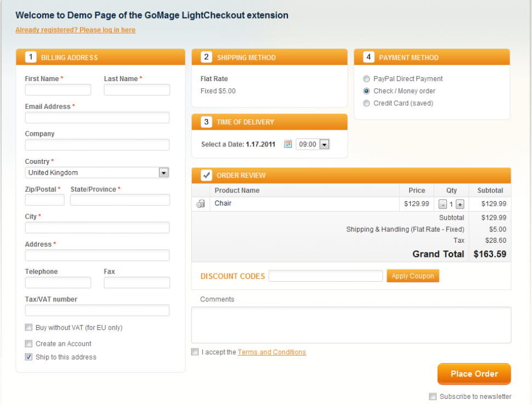Select PayPal Direct Payment option

366,79
